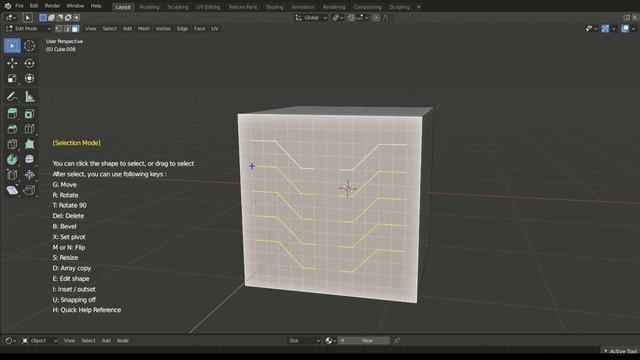This screenshot has height=360, width=640.
Task: Switch to the Scripting workspace tab
Action: click(399, 7)
